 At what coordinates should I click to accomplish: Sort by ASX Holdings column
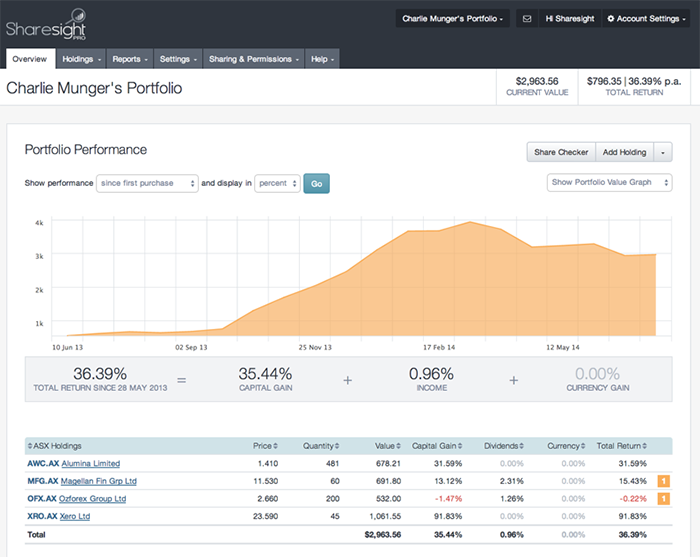click(54, 446)
